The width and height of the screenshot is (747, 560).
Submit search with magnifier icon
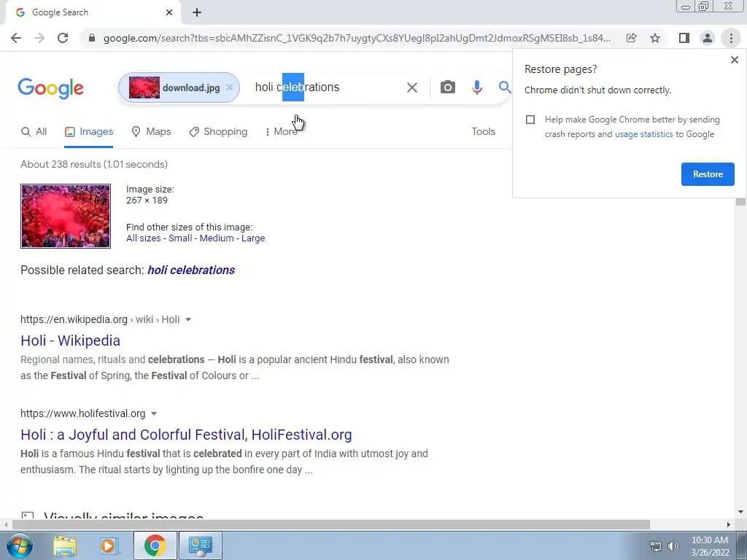tap(505, 87)
